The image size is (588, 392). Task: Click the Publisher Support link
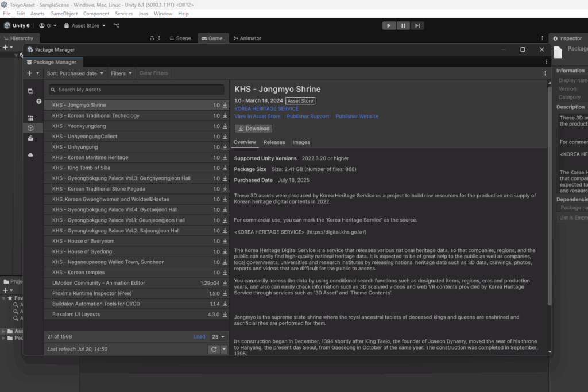308,117
